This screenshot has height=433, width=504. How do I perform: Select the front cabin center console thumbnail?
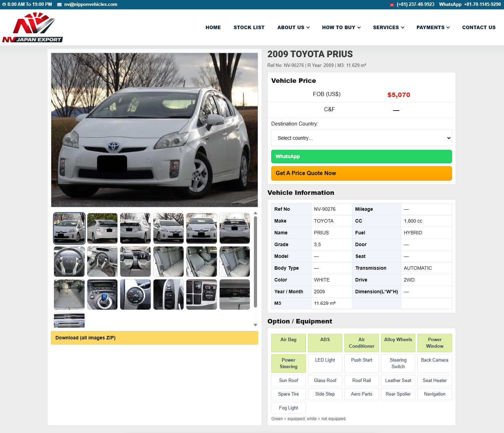(135, 262)
